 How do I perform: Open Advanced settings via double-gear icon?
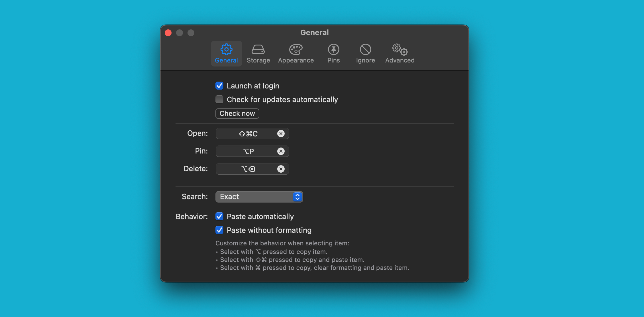[399, 49]
